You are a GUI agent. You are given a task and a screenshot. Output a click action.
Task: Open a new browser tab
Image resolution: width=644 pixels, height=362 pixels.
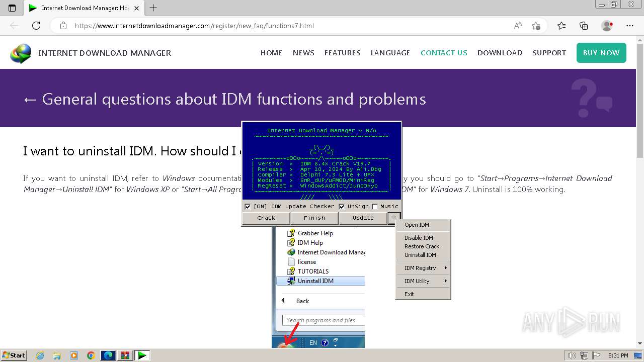coord(153,8)
